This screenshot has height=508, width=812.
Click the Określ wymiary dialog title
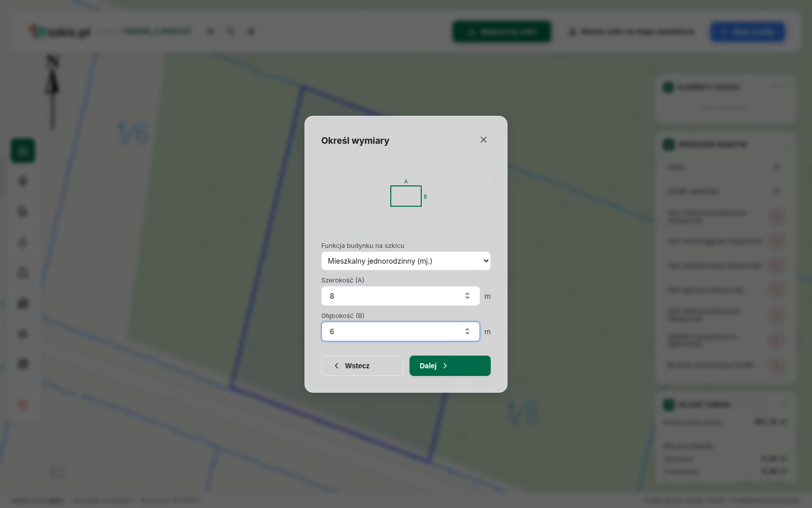click(x=355, y=141)
